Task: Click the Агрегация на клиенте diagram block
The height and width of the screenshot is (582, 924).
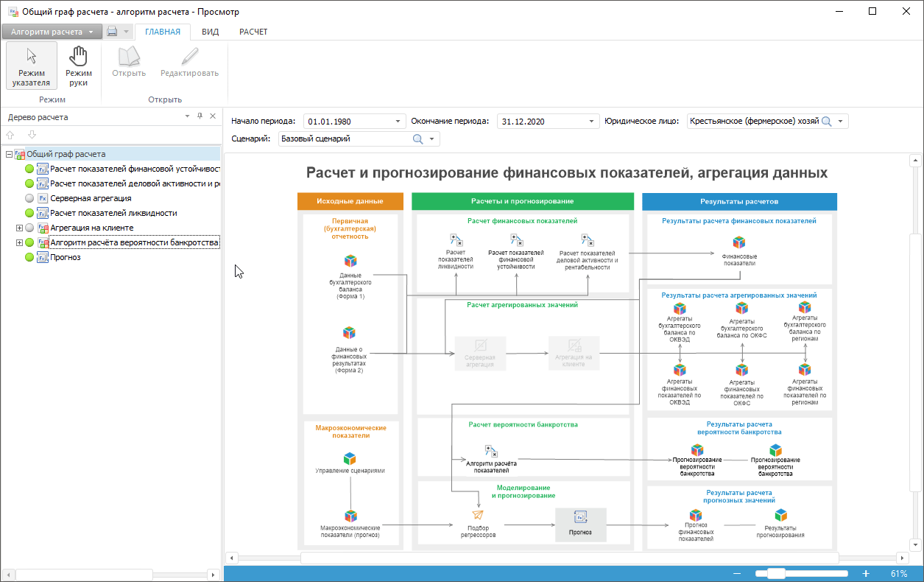Action: [574, 353]
